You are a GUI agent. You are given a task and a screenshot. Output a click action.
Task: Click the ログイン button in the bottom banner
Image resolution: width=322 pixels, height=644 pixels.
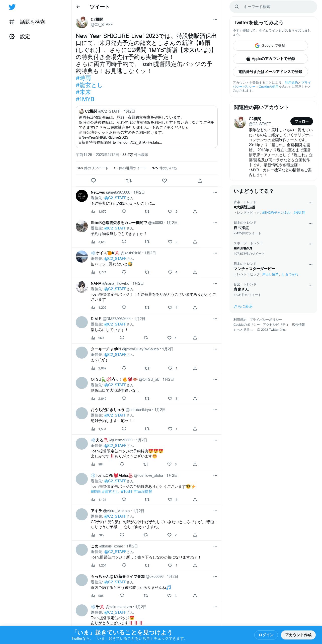click(x=266, y=635)
